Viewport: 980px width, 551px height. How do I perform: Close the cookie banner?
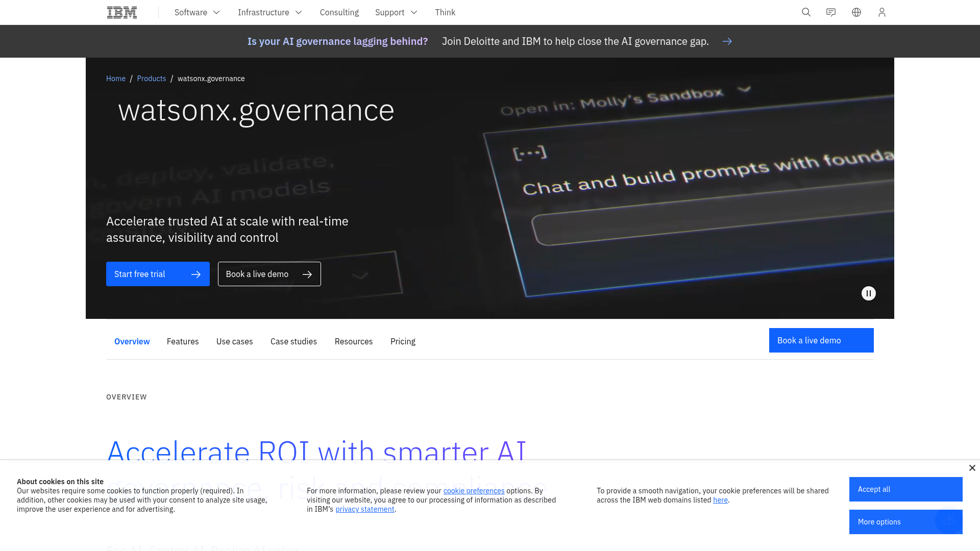coord(972,468)
